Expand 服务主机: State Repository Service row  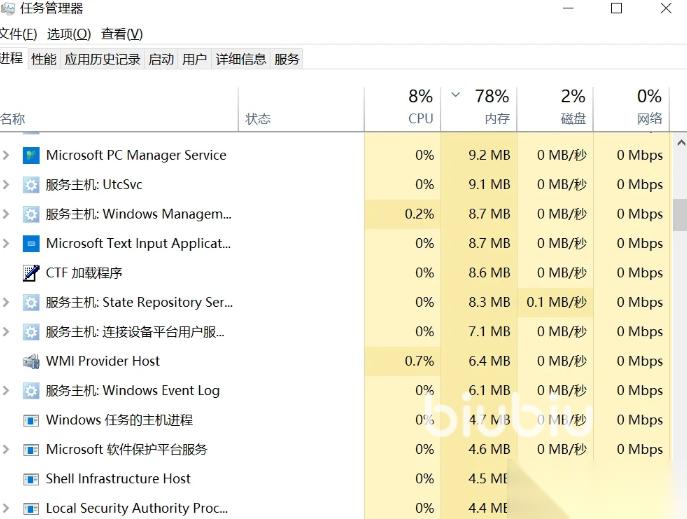point(6,302)
